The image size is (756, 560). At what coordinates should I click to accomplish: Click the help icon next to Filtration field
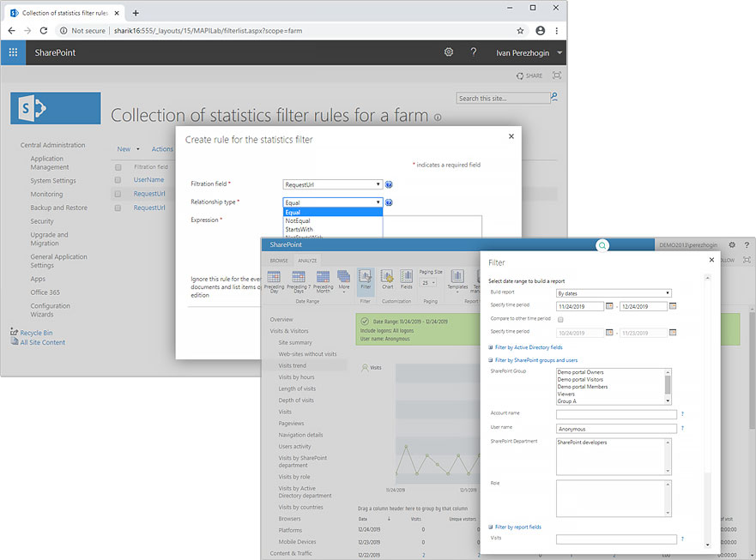tap(389, 184)
